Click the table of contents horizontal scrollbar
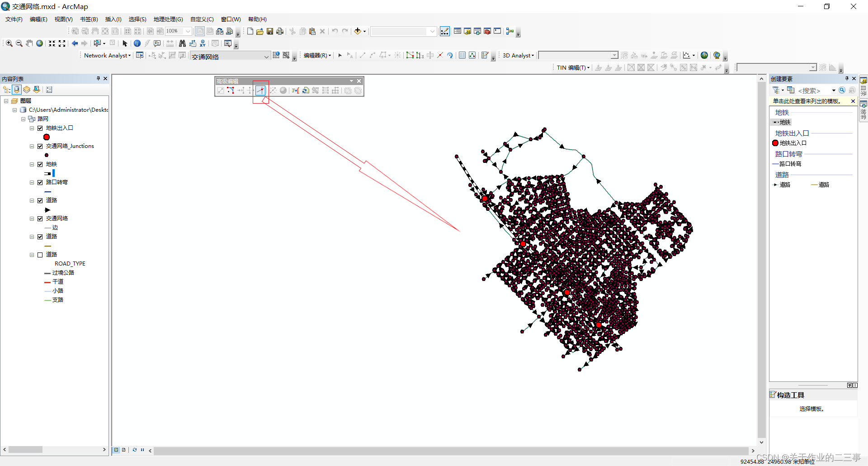This screenshot has width=868, height=466. (x=54, y=450)
